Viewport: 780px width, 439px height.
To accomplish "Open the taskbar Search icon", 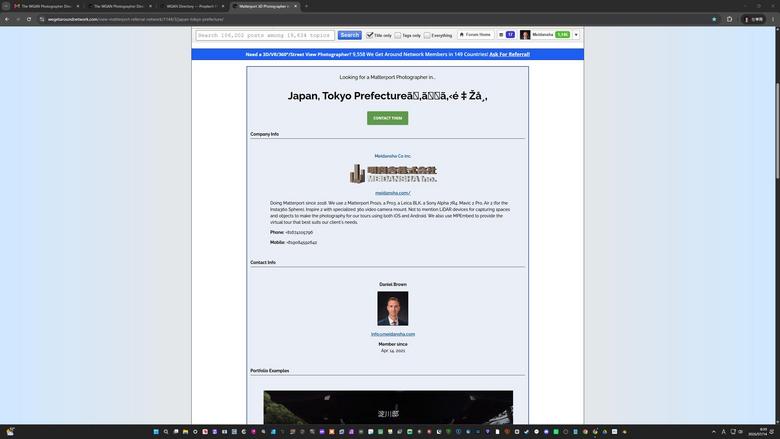I will pos(166,432).
